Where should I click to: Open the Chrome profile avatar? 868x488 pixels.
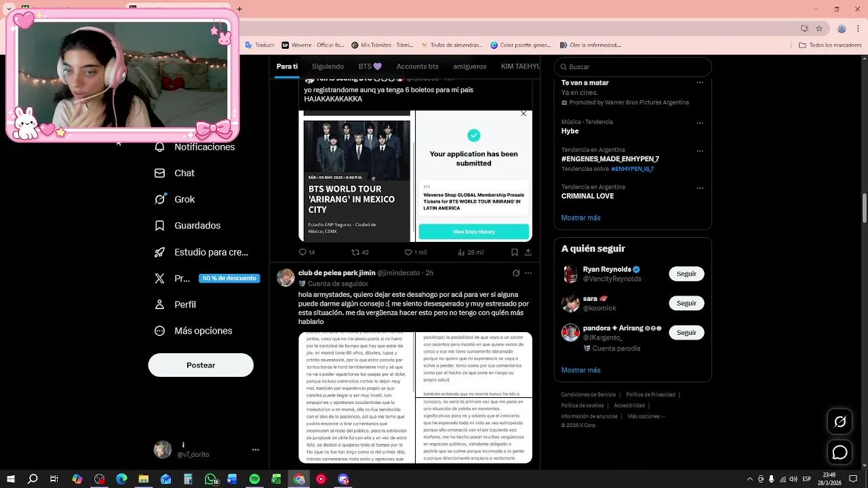pyautogui.click(x=842, y=28)
